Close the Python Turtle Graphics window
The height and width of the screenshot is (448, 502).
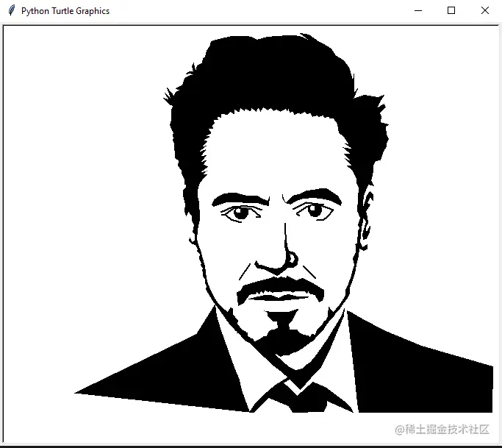[x=485, y=10]
